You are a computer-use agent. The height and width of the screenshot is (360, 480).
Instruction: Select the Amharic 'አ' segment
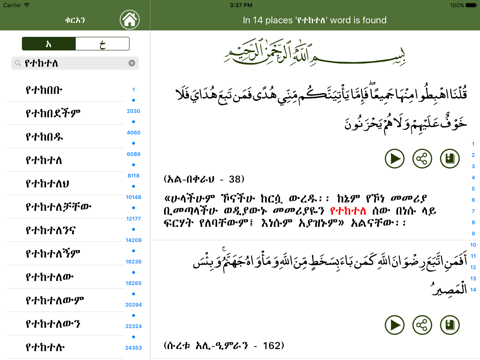tap(49, 44)
